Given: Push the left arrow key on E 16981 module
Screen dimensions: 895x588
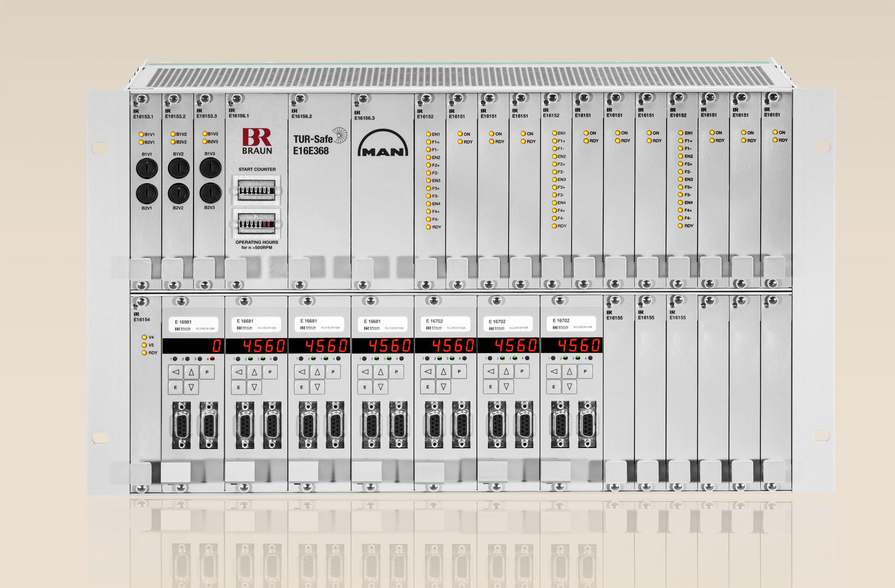Looking at the screenshot, I should (x=176, y=372).
